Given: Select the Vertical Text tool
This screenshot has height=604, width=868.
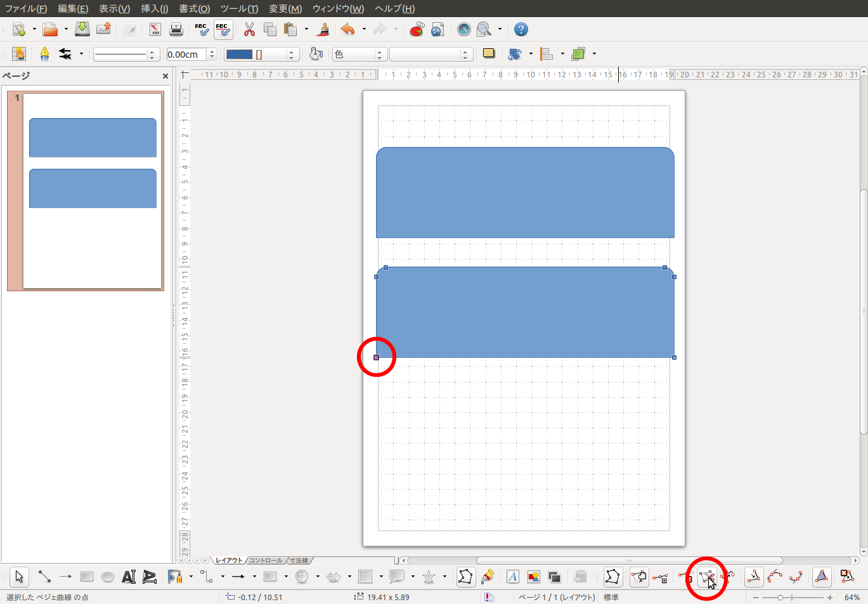Looking at the screenshot, I should (x=150, y=577).
